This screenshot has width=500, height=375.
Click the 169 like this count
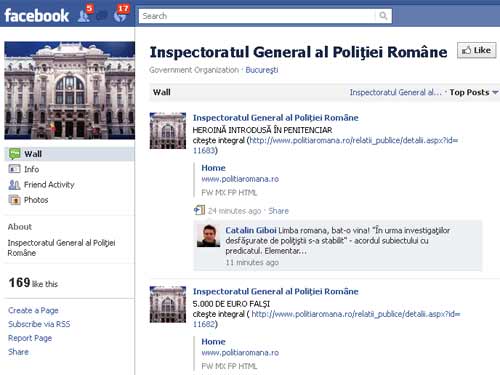tap(33, 283)
